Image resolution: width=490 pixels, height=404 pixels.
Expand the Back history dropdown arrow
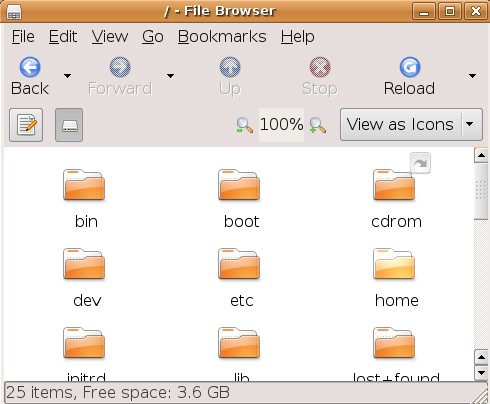pyautogui.click(x=67, y=76)
